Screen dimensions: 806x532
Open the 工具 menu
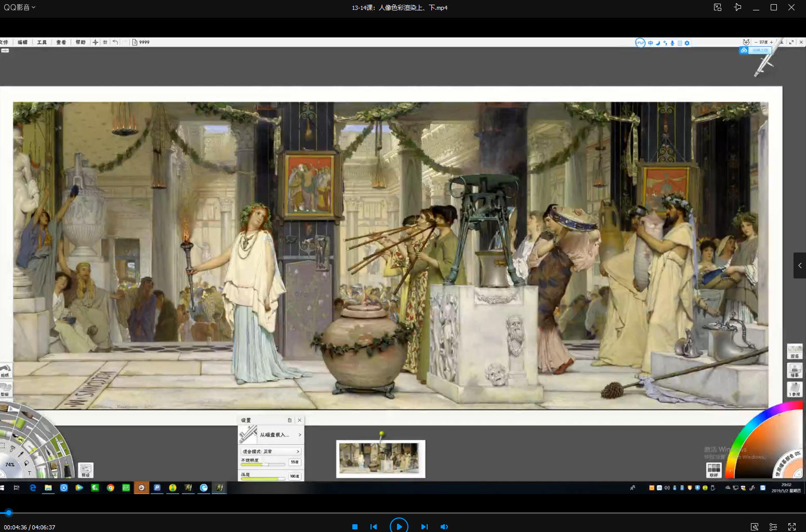click(x=42, y=43)
